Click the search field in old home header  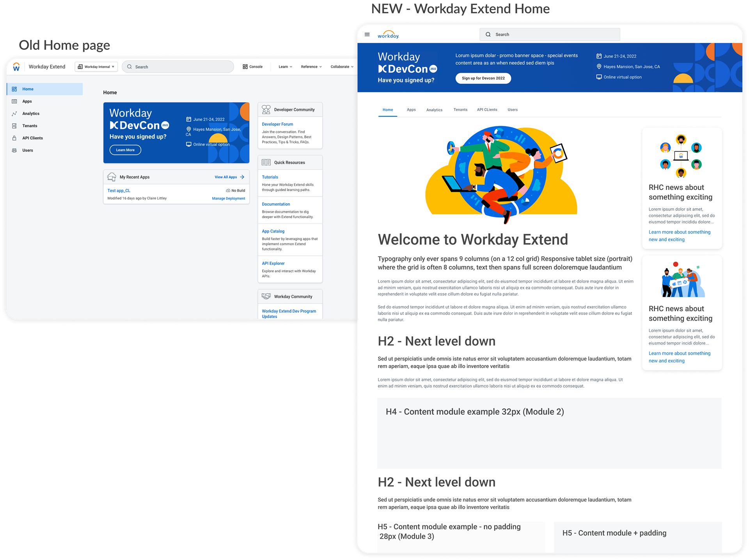pos(178,67)
